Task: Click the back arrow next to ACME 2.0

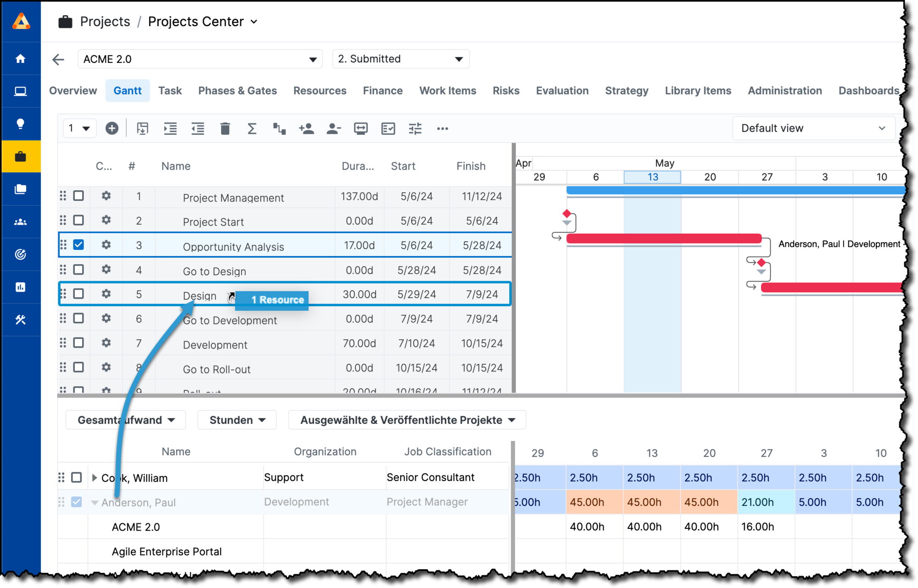Action: click(x=58, y=59)
